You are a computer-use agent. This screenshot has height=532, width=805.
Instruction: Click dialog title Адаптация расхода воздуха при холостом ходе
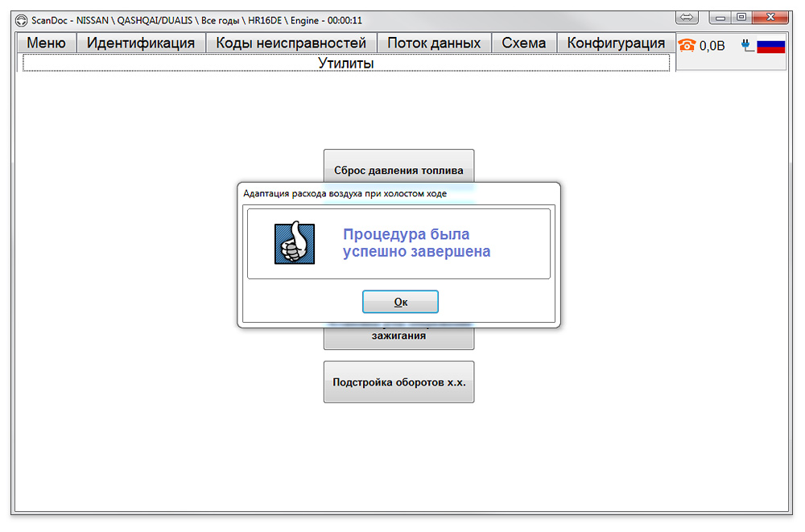coord(345,194)
